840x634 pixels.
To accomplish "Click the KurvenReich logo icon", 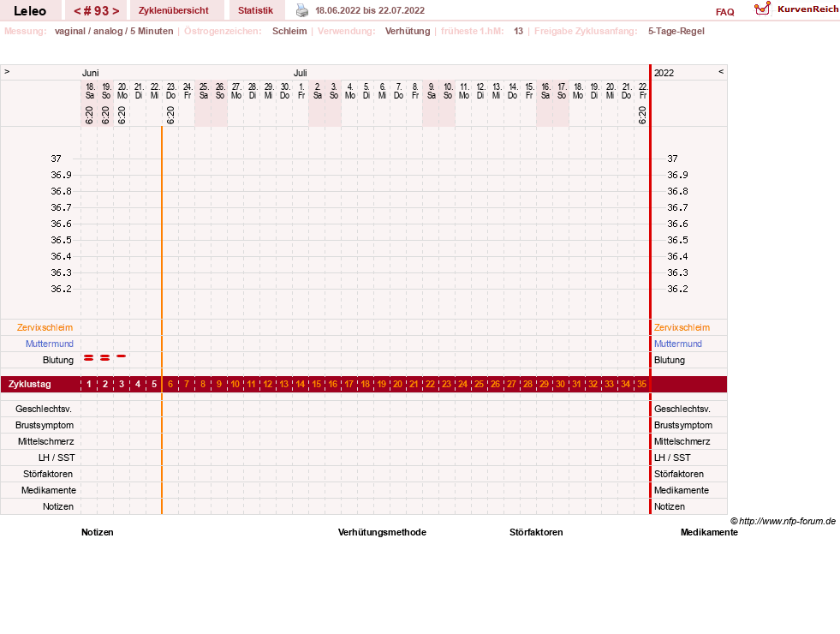I will pos(762,9).
